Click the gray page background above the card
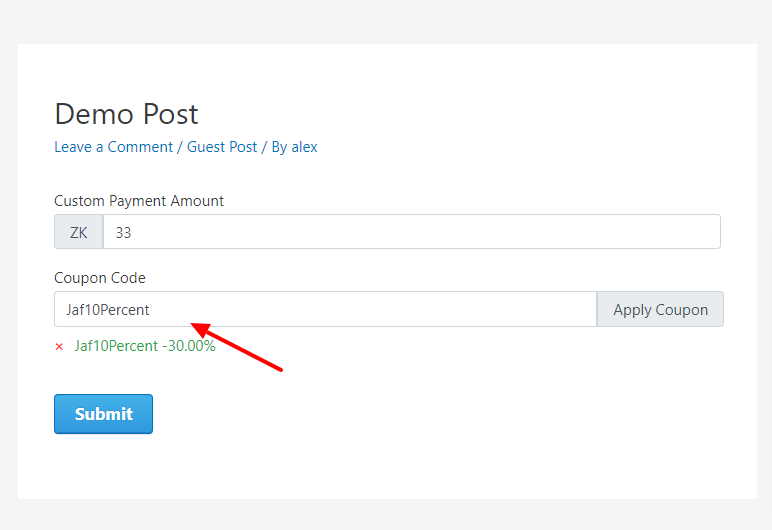This screenshot has height=530, width=772. pyautogui.click(x=386, y=20)
